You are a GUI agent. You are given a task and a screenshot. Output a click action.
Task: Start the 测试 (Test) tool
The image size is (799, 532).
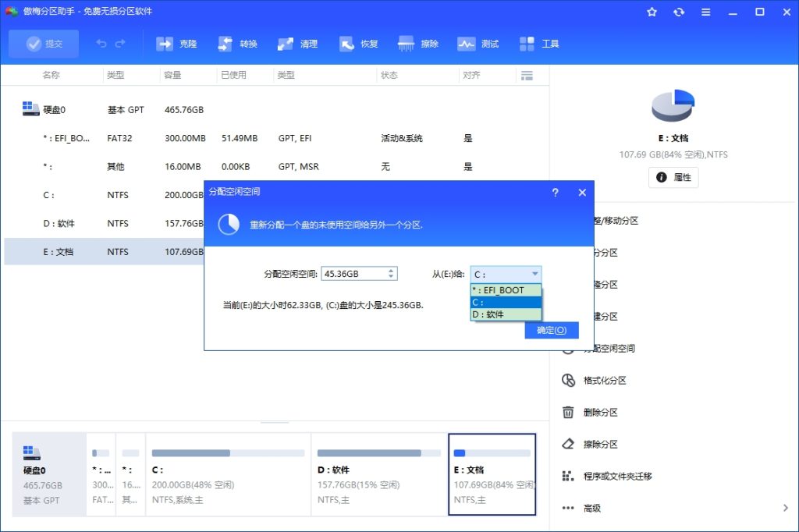[478, 44]
